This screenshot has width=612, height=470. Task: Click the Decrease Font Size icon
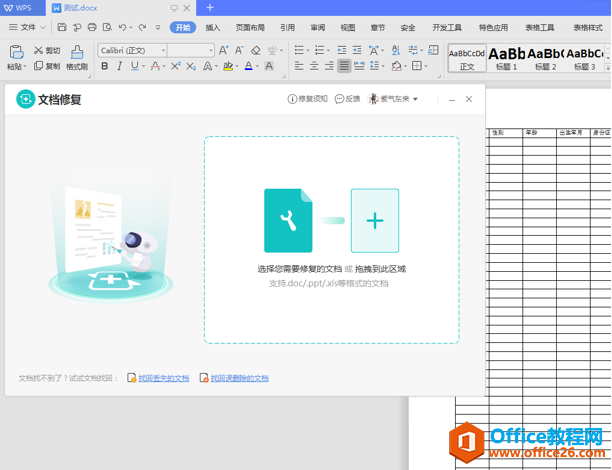(x=239, y=50)
